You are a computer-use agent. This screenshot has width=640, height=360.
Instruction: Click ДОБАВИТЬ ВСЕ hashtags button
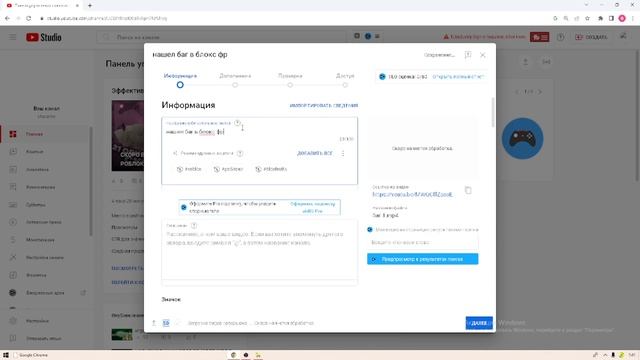tap(315, 153)
